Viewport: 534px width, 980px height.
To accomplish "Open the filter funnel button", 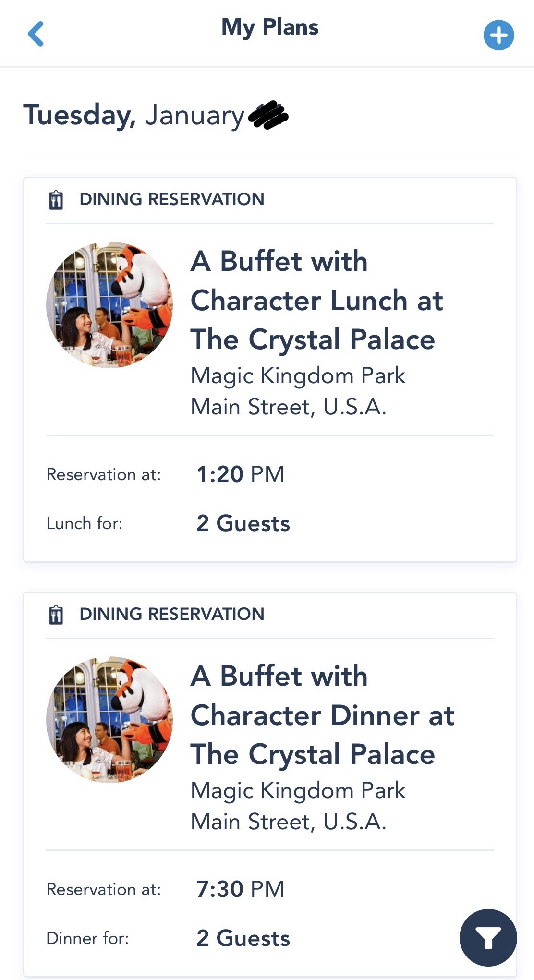I will [488, 937].
